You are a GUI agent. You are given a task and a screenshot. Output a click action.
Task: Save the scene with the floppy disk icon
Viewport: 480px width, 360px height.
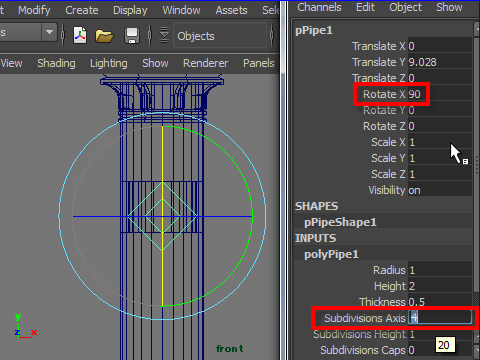132,35
